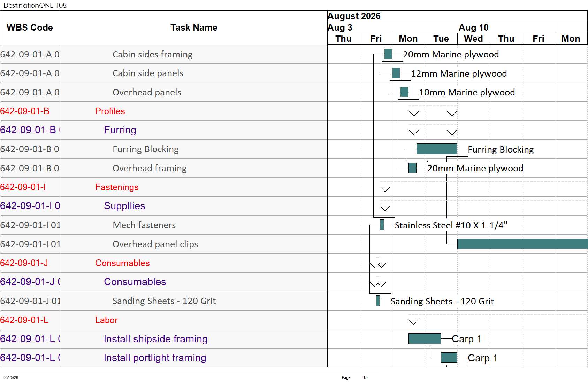Select the red Fastenings task name
588x382 pixels.
click(117, 187)
